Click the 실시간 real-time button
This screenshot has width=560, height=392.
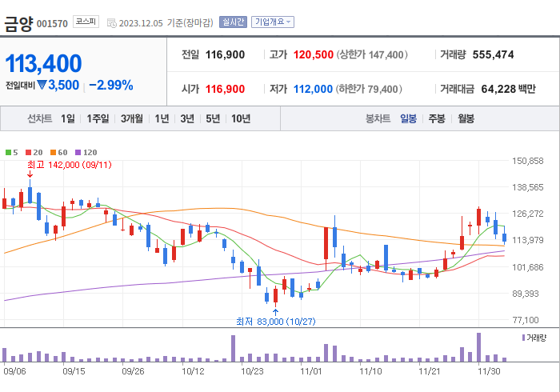[233, 22]
